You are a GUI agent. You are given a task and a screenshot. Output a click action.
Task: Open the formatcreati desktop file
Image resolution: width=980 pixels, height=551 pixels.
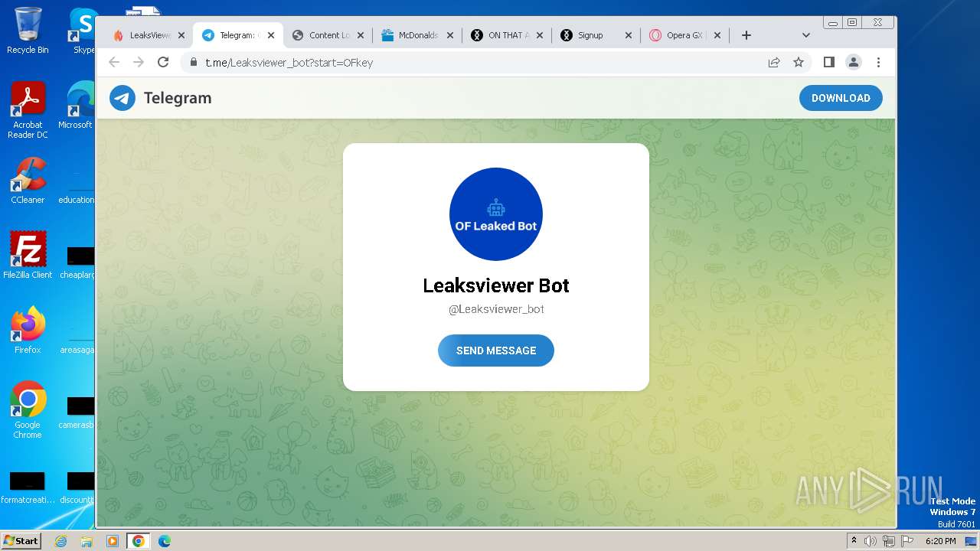pos(28,487)
